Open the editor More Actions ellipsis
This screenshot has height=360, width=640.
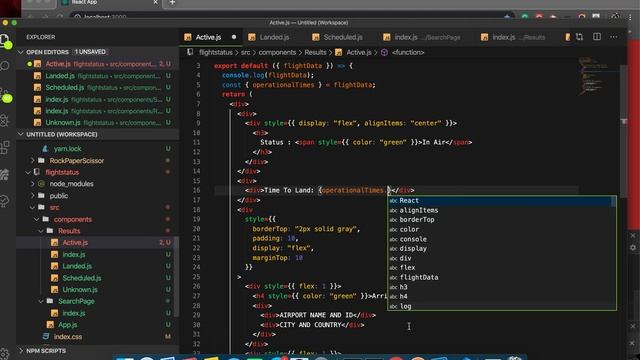[613, 37]
